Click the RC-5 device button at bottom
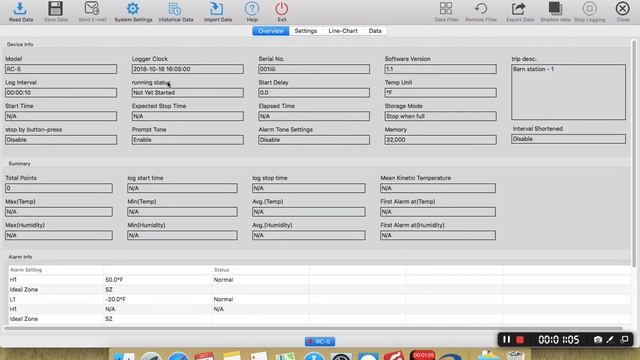Viewport: 640px width, 360px height. pyautogui.click(x=320, y=342)
